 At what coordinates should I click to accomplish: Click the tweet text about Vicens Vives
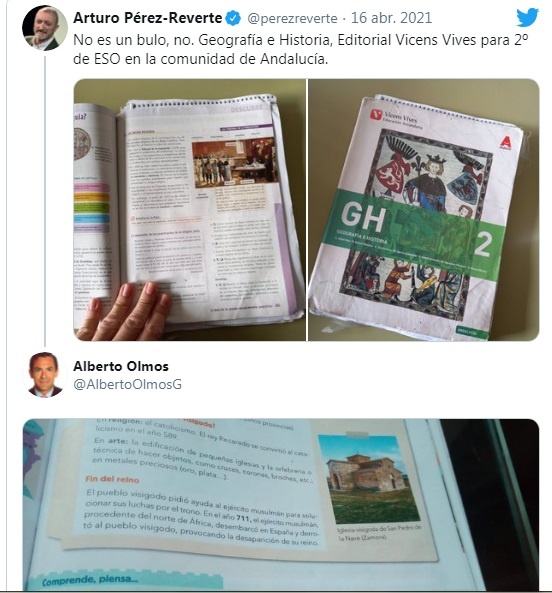point(301,50)
